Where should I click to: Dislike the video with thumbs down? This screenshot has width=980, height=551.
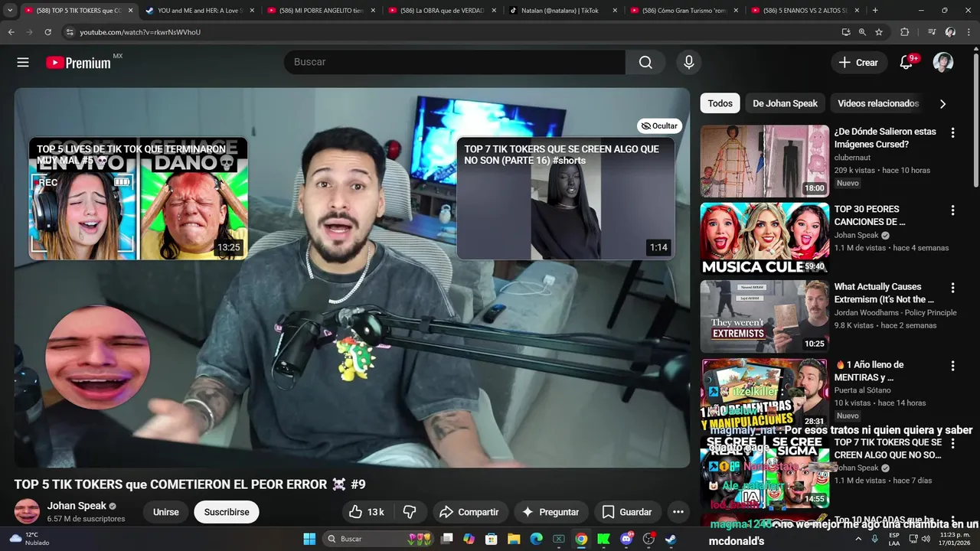410,512
